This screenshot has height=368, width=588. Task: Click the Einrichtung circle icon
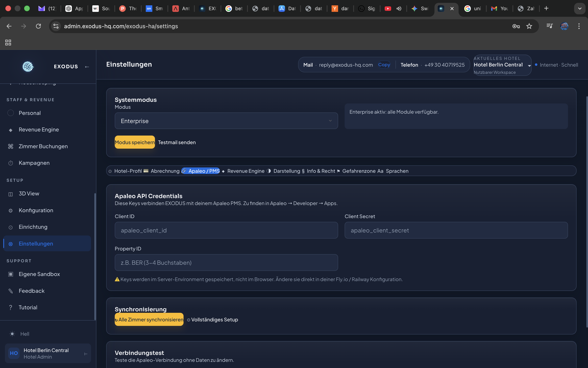[10, 227]
